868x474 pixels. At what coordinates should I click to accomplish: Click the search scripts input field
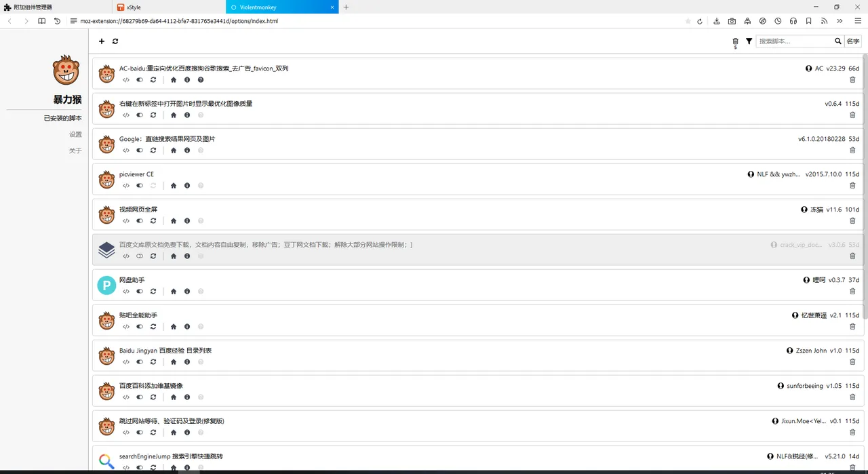794,41
